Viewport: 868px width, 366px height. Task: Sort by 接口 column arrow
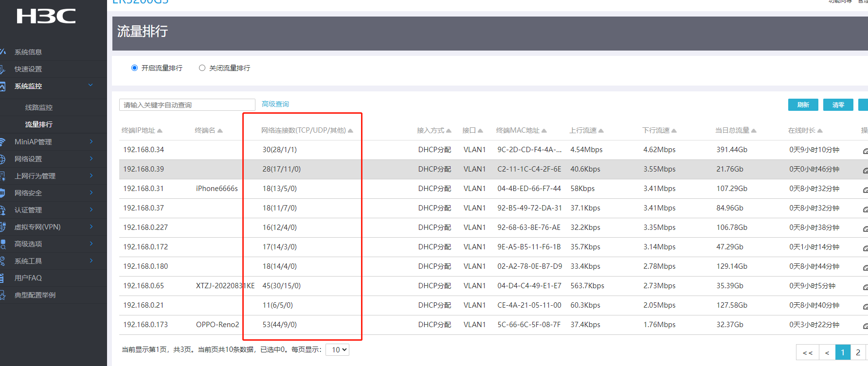click(480, 131)
